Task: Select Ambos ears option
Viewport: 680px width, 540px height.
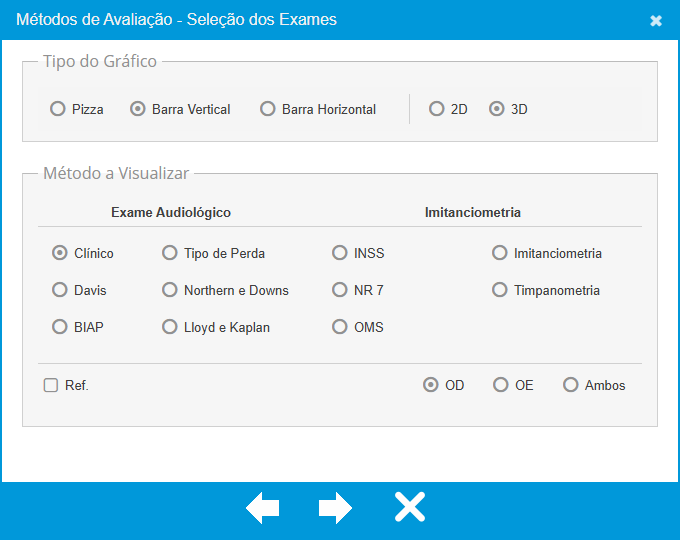Action: (571, 385)
